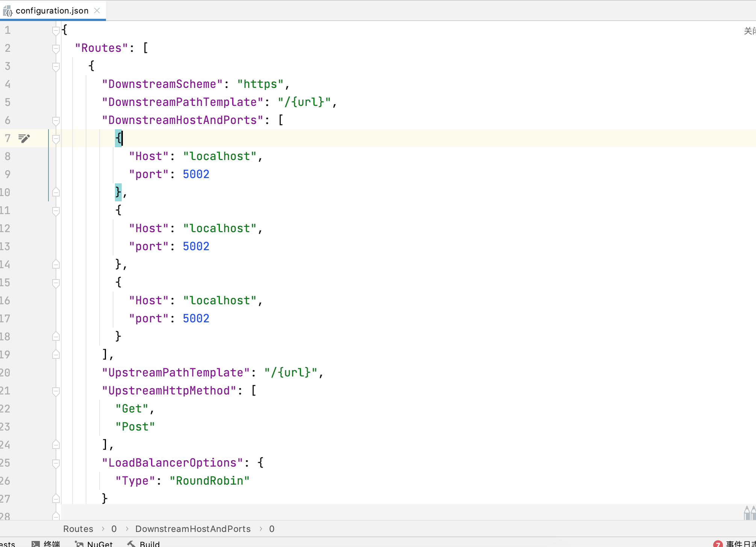Click the "RoundRobin" value

coord(210,481)
